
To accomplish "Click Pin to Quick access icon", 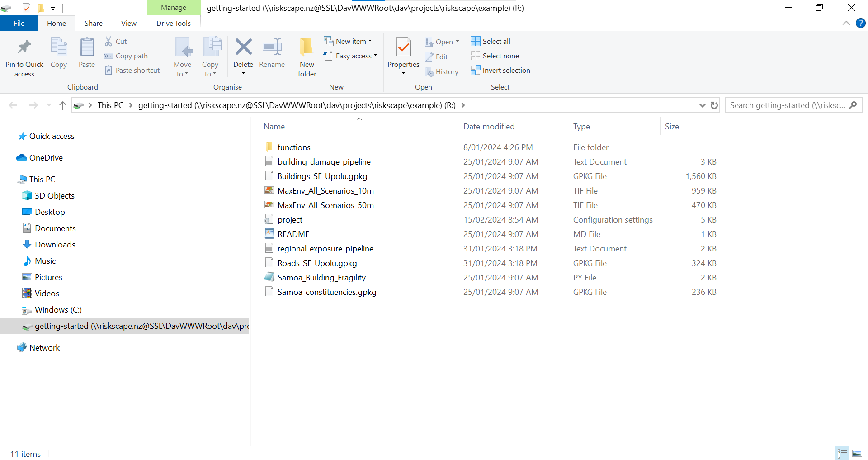I will point(24,48).
